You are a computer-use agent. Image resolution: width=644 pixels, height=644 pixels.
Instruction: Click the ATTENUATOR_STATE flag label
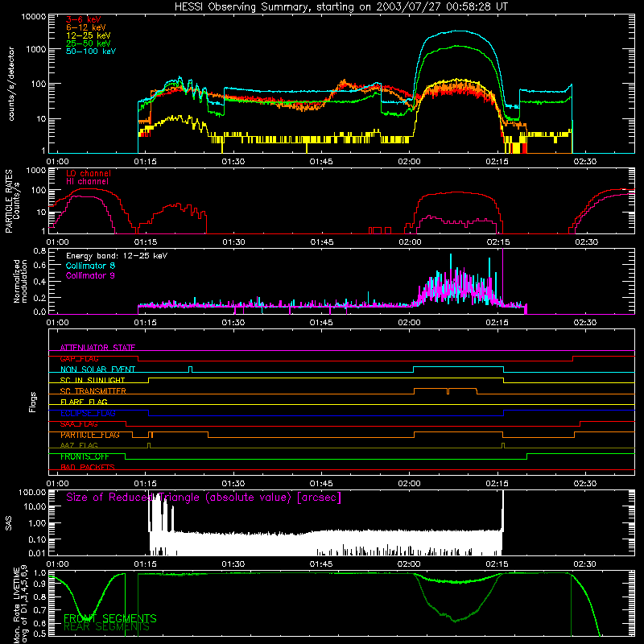tap(97, 348)
